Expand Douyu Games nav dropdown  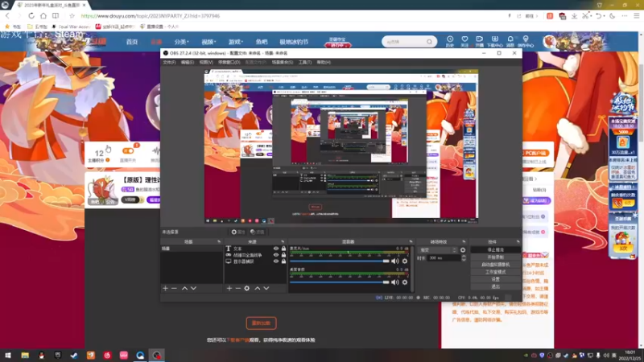(x=236, y=42)
